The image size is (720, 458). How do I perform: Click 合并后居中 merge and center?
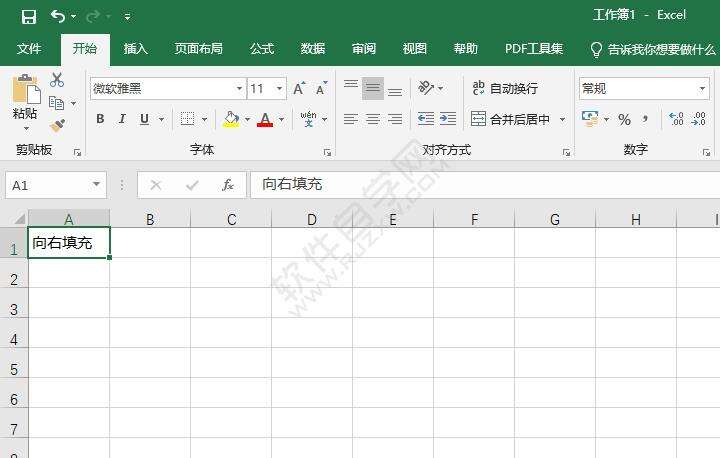click(510, 119)
